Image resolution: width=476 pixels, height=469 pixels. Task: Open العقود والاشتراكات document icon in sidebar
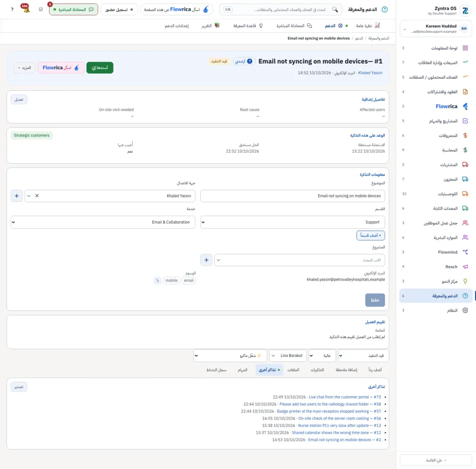tap(465, 92)
